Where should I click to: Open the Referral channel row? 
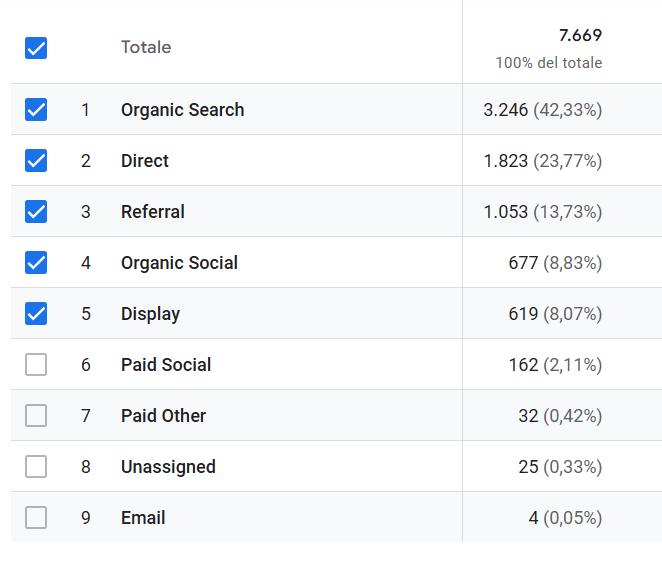click(x=153, y=212)
